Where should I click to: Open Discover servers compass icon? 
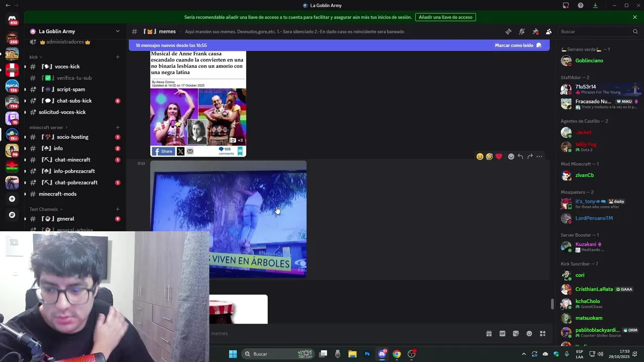pos(12,215)
